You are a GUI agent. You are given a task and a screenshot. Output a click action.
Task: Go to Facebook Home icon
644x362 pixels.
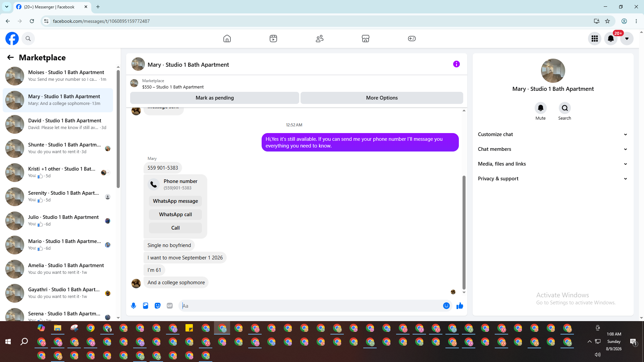click(x=227, y=39)
